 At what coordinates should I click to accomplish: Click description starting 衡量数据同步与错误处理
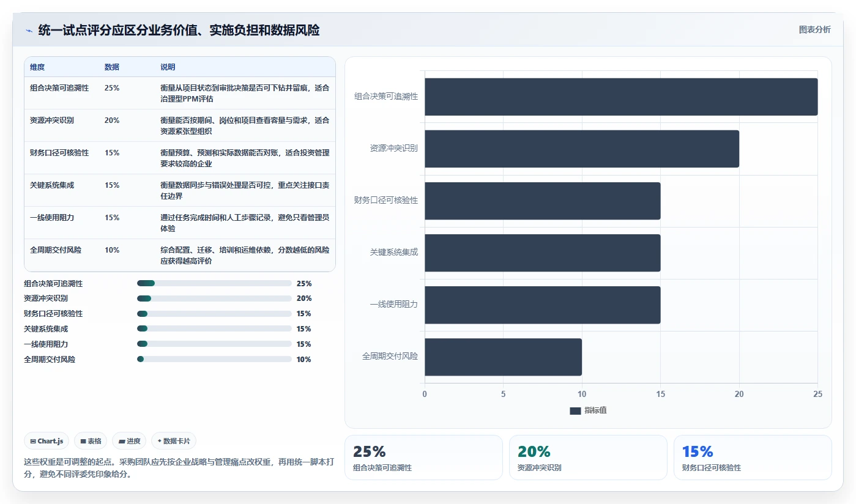245,191
